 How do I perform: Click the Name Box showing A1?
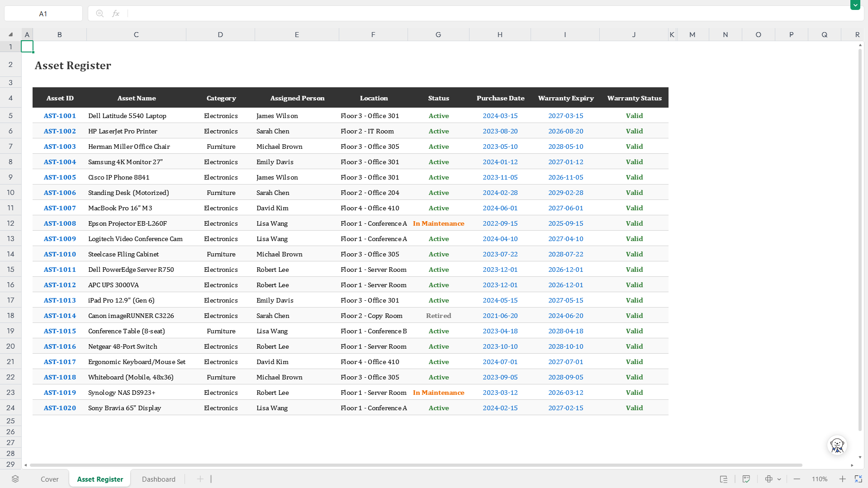[x=43, y=14]
